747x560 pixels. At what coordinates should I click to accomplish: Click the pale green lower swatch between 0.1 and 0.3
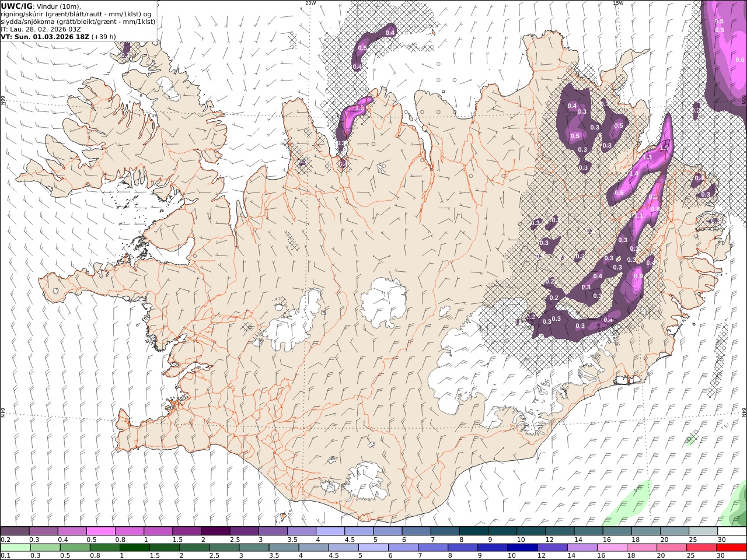(x=15, y=547)
